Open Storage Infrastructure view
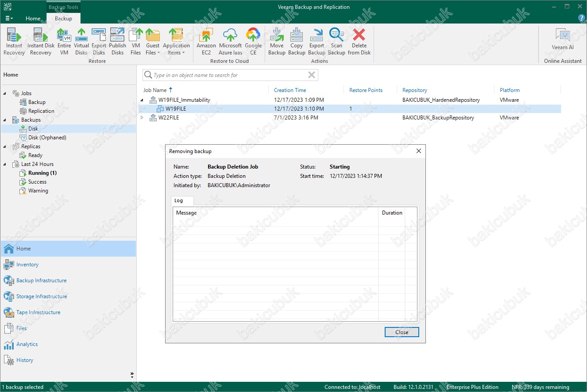 point(68,296)
